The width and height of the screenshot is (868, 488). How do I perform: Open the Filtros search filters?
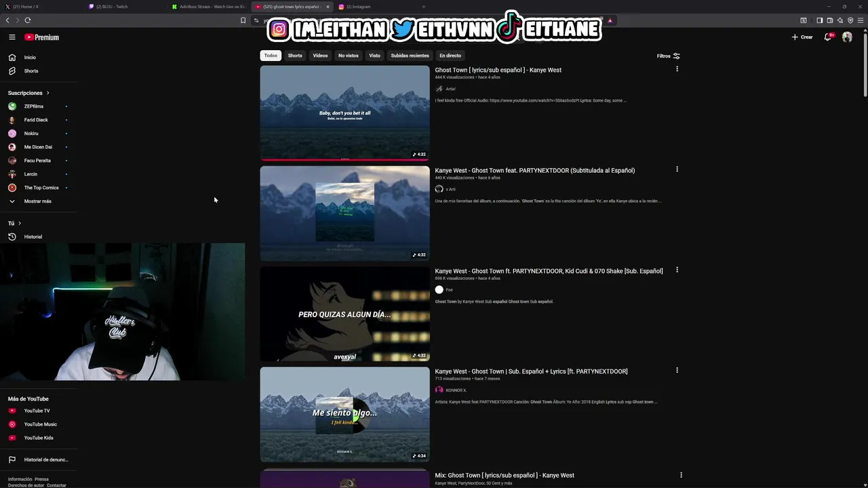[x=668, y=56]
